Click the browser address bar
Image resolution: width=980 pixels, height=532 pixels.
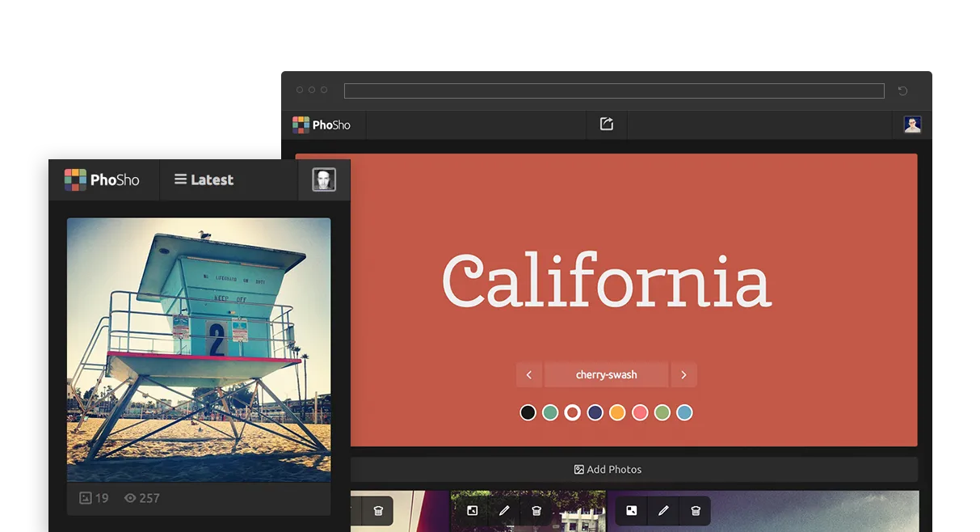(614, 91)
